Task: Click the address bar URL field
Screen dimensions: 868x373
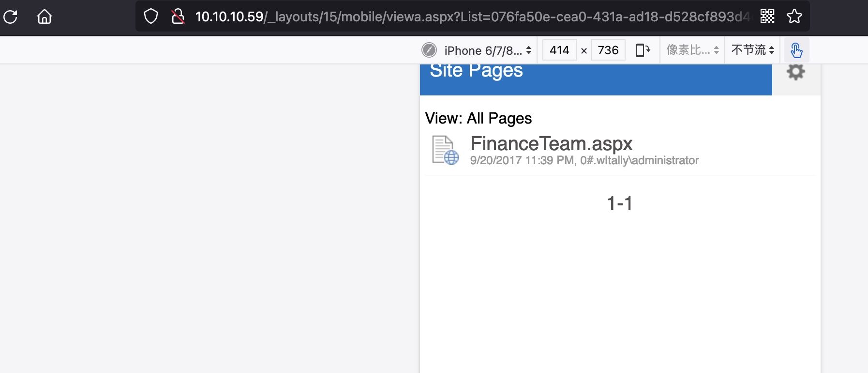Action: coord(472,16)
